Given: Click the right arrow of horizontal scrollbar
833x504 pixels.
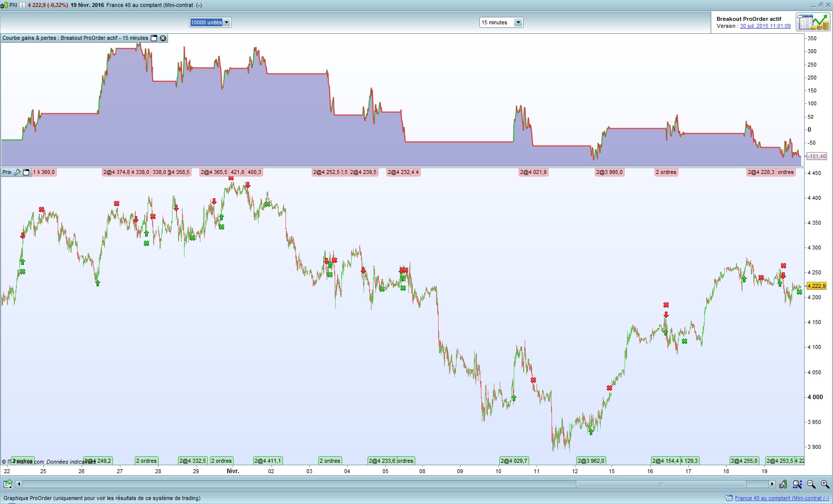Looking at the screenshot, I should click(x=772, y=484).
